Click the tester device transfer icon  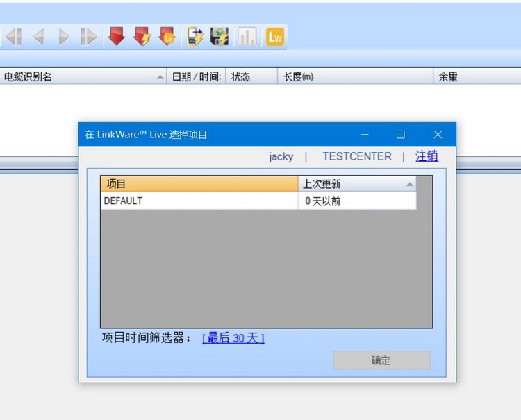click(195, 37)
